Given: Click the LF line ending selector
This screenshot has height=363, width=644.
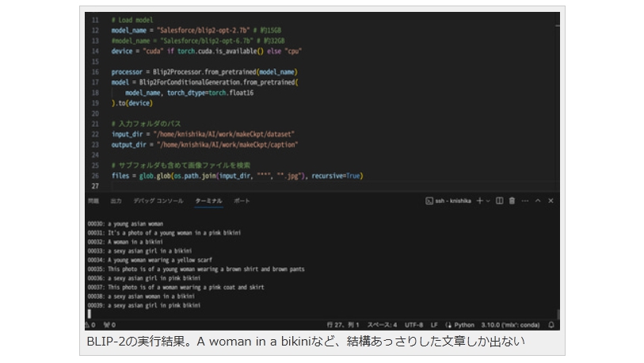Looking at the screenshot, I should tap(435, 325).
